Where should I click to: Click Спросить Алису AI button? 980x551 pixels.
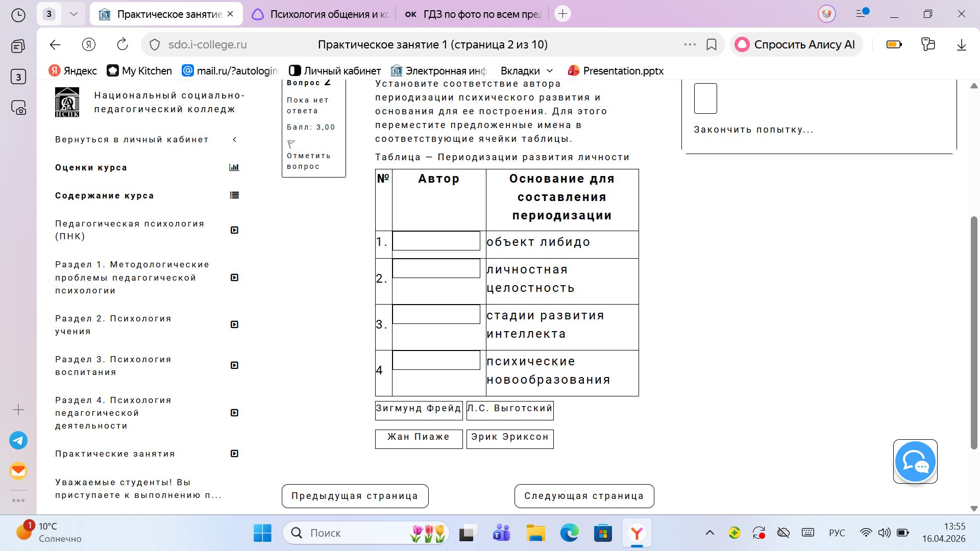796,45
